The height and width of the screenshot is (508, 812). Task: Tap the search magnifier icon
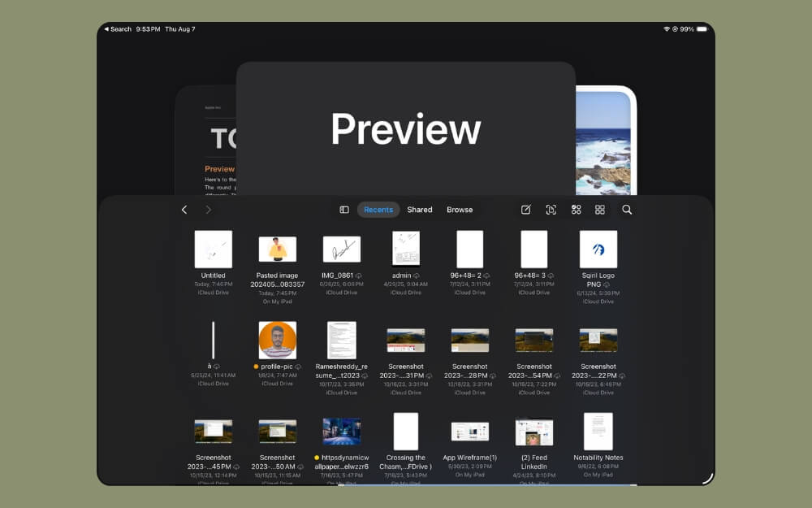(627, 210)
